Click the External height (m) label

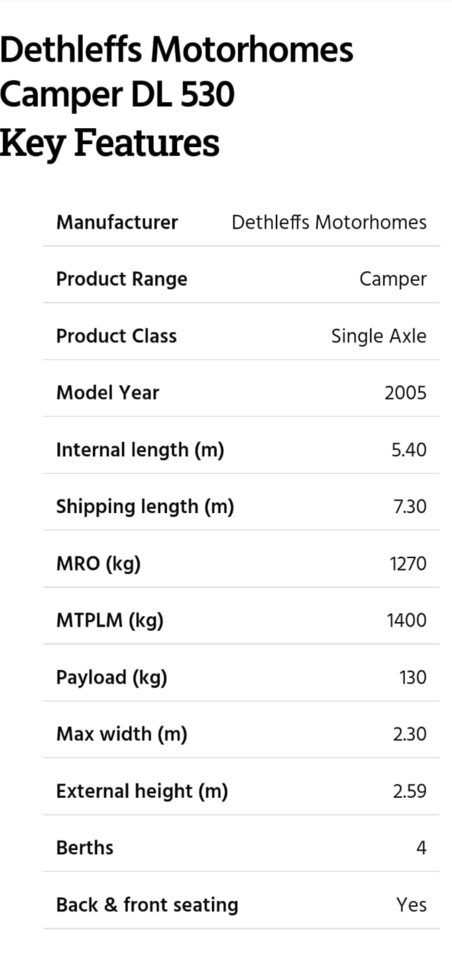tap(142, 791)
